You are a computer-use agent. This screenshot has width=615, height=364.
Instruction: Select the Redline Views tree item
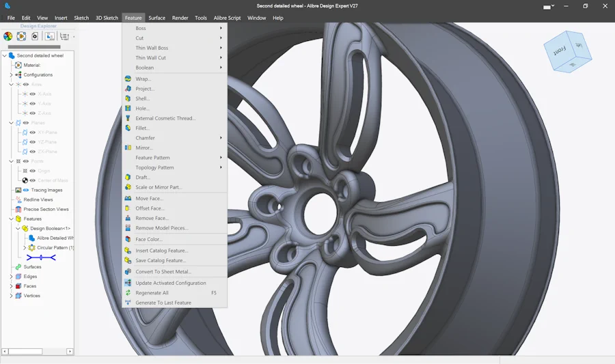click(38, 199)
